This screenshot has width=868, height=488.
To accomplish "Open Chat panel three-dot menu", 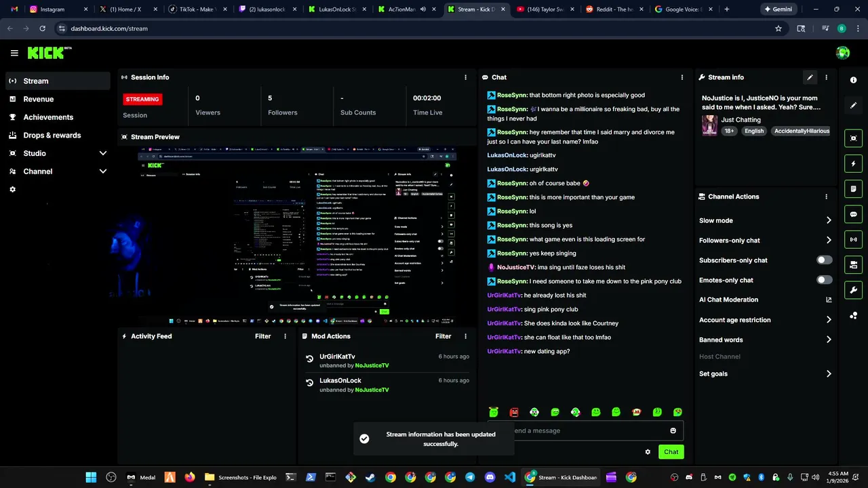I will click(x=682, y=77).
